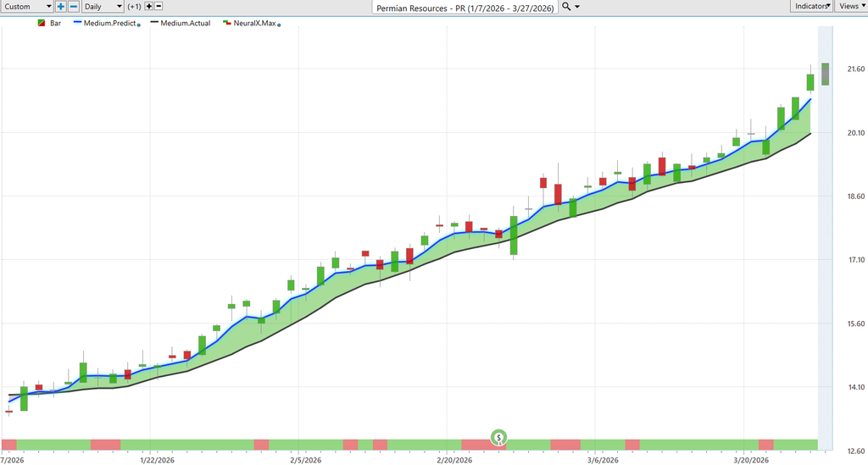Click the magnifying glass search icon
The height and width of the screenshot is (465, 868).
566,6
